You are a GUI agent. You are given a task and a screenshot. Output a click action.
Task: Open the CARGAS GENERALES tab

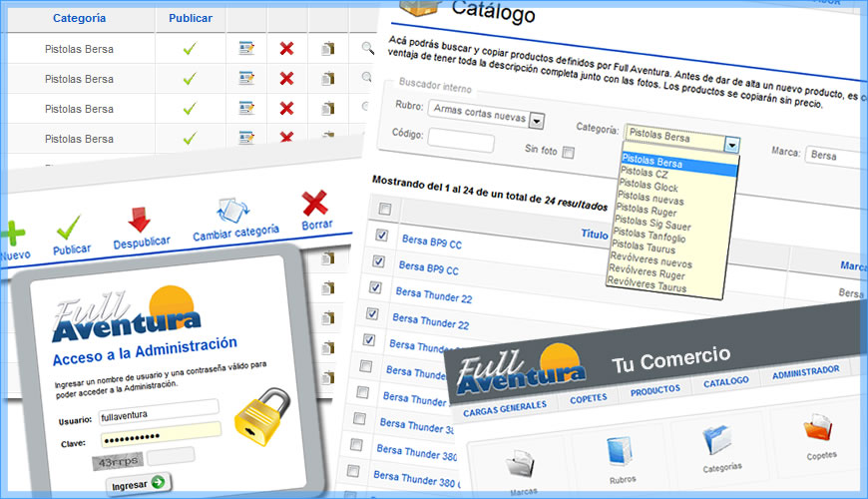click(504, 409)
